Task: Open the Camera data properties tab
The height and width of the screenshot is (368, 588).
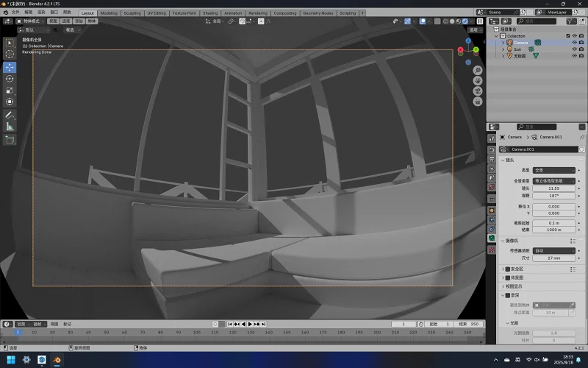Action: tap(492, 238)
